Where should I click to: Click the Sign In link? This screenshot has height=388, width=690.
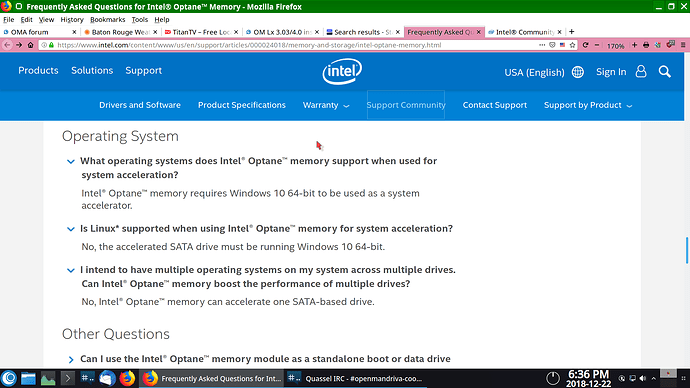(x=611, y=72)
